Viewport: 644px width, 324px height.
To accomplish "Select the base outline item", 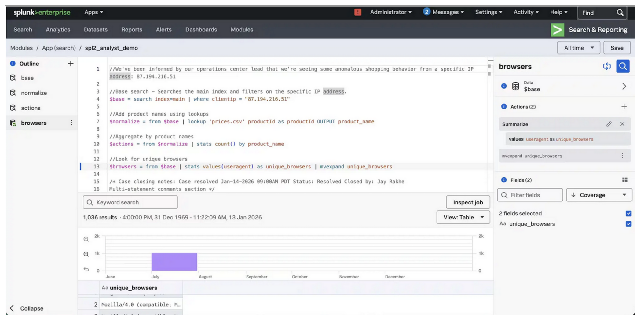I will coord(42,78).
